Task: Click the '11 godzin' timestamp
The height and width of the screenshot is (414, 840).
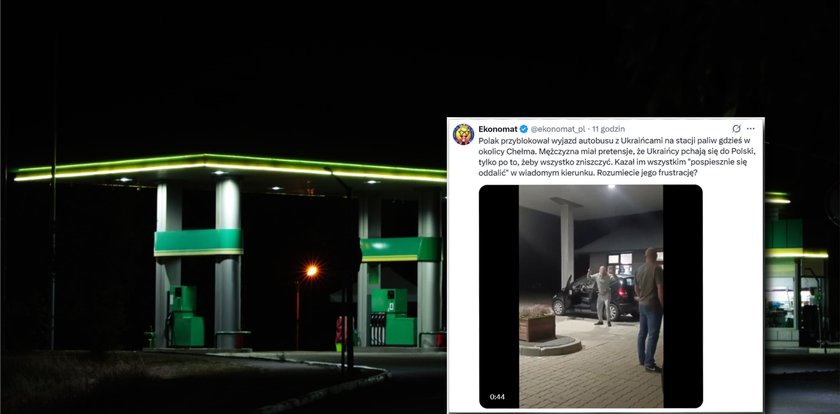Action: (x=609, y=129)
